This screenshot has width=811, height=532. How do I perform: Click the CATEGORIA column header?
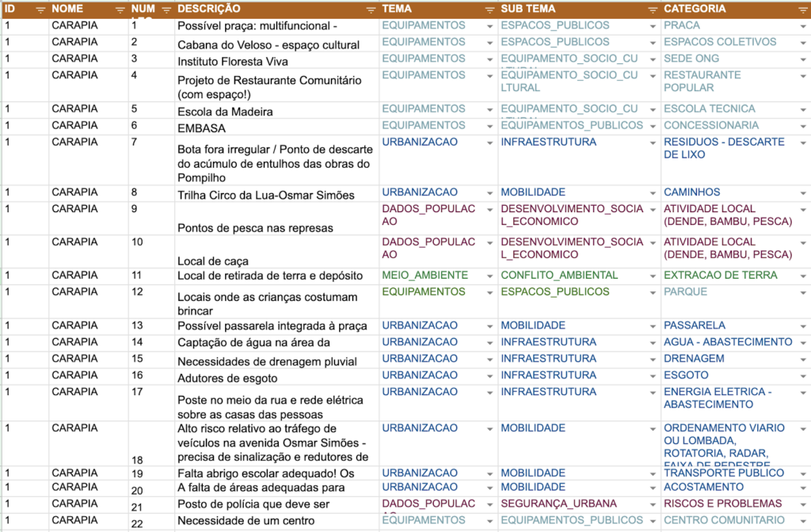[695, 9]
